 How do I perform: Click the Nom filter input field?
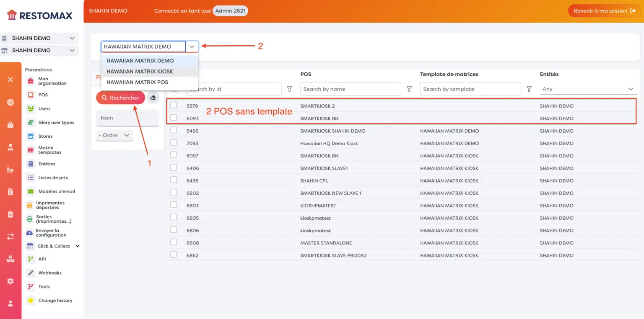click(127, 118)
